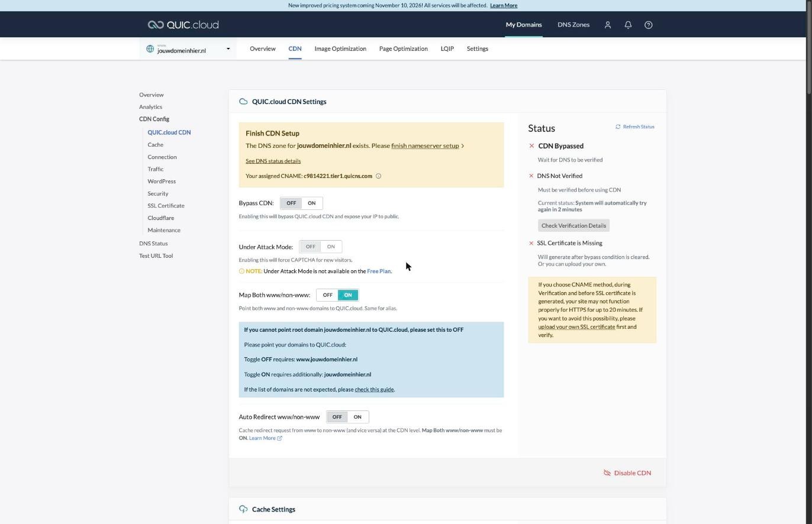Open the notifications bell icon
The height and width of the screenshot is (524, 812).
(x=628, y=25)
